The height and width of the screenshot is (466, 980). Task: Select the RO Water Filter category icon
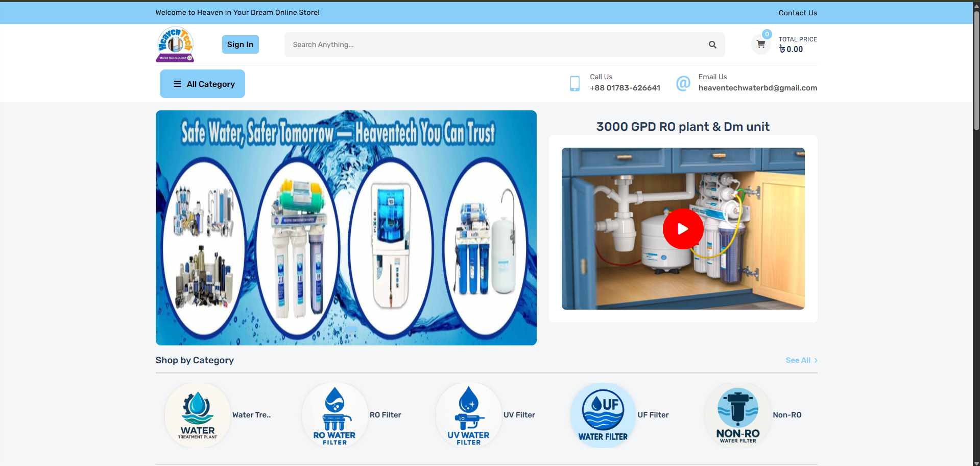pos(334,415)
